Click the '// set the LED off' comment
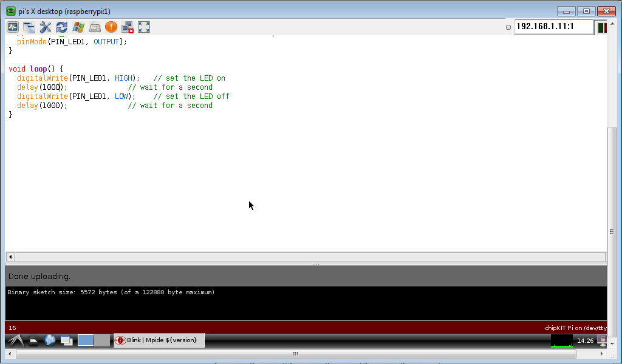The height and width of the screenshot is (364, 622). click(191, 96)
